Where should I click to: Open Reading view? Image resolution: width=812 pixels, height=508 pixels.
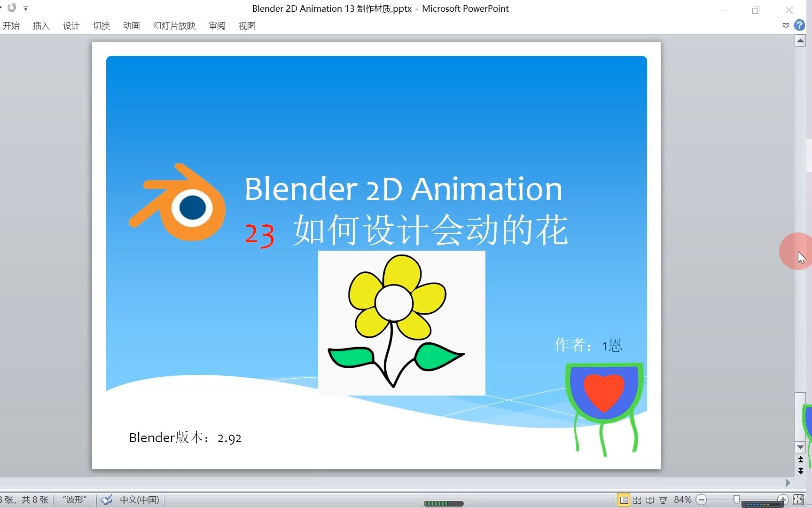click(x=650, y=500)
